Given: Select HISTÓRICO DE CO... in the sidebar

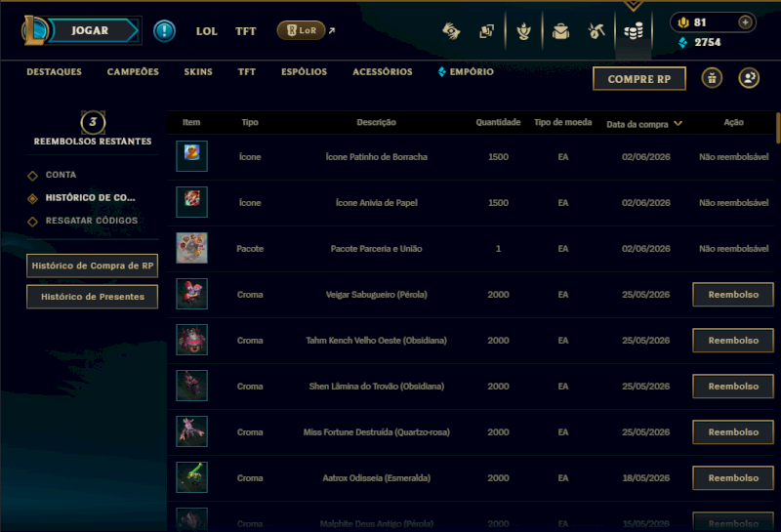Looking at the screenshot, I should click(x=90, y=198).
